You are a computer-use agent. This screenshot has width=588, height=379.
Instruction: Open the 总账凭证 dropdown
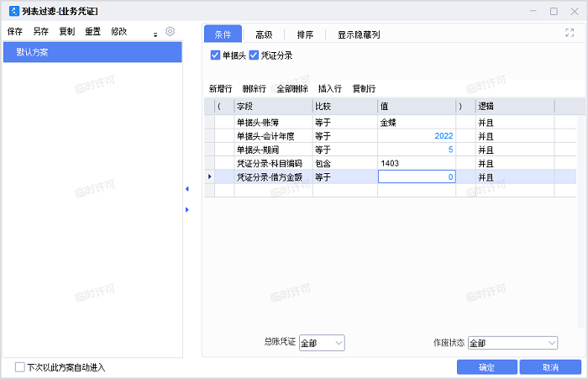tap(322, 343)
